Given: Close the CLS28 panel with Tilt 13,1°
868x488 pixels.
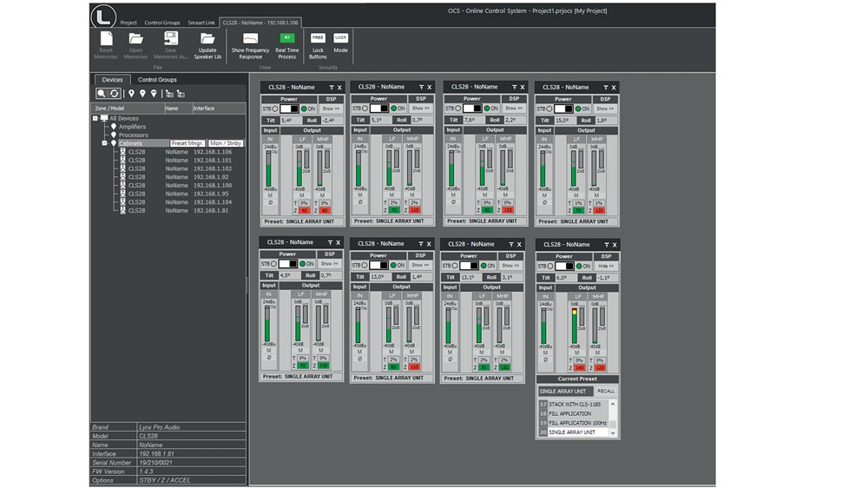Looking at the screenshot, I should point(519,244).
